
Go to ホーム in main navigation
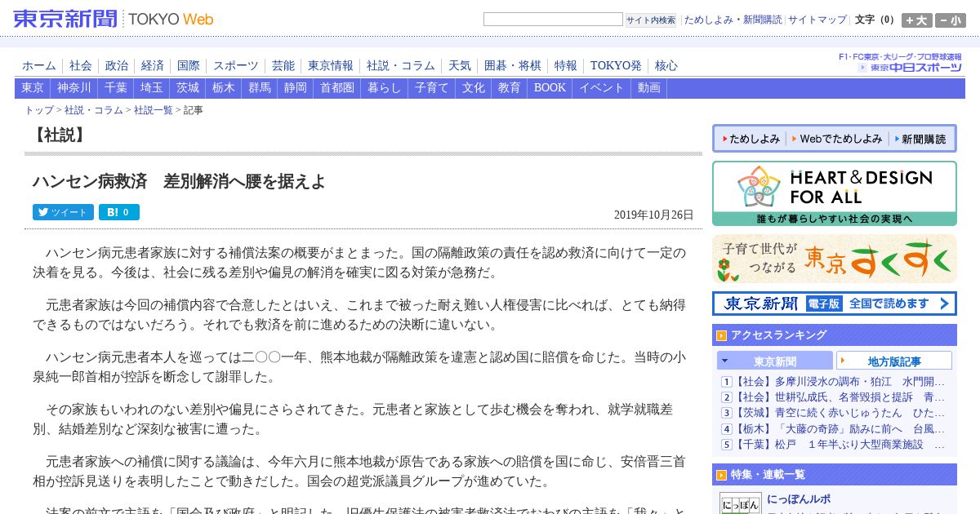click(x=39, y=66)
